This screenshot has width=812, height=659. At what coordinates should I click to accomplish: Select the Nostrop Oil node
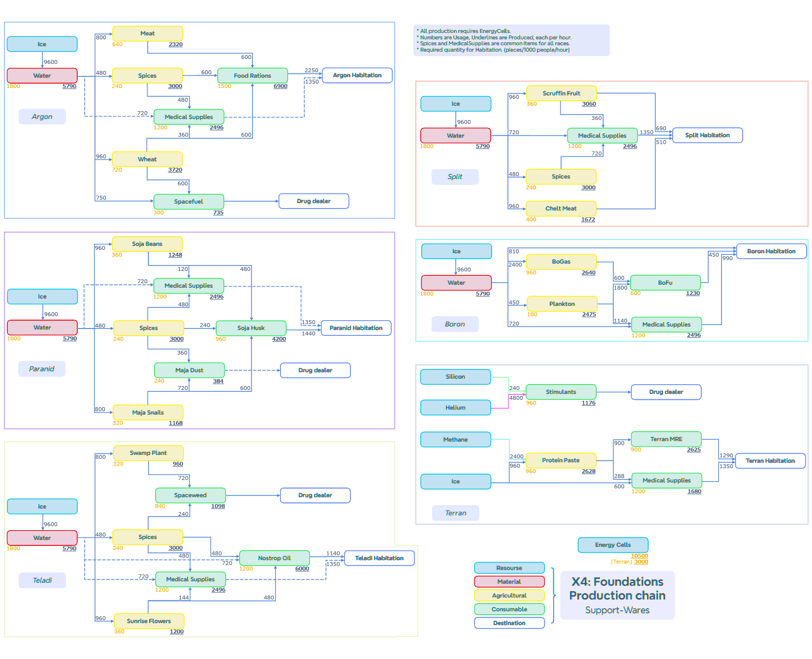274,558
